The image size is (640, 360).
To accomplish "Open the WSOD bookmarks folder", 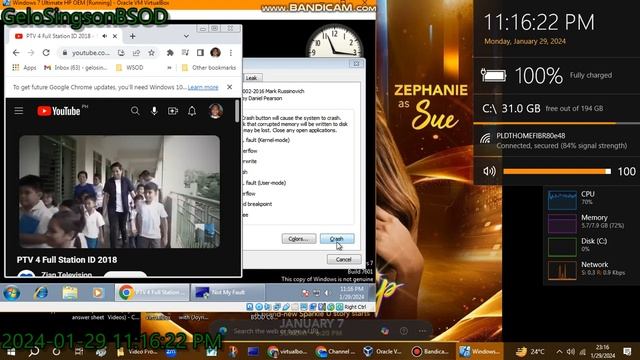I will point(129,68).
